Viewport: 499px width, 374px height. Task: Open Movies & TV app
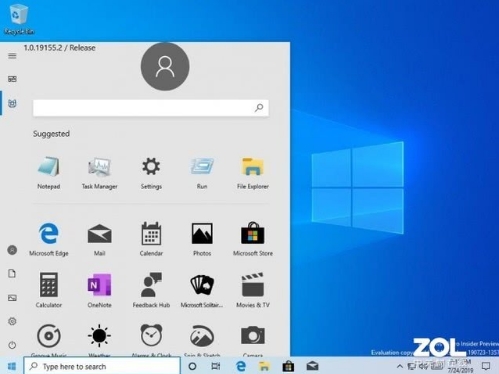coord(253,290)
